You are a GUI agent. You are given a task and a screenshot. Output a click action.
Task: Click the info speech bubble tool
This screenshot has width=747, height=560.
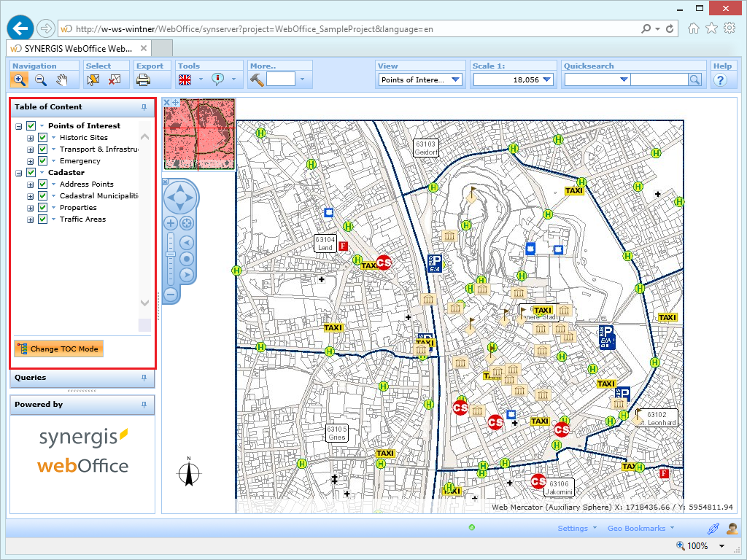pyautogui.click(x=217, y=79)
